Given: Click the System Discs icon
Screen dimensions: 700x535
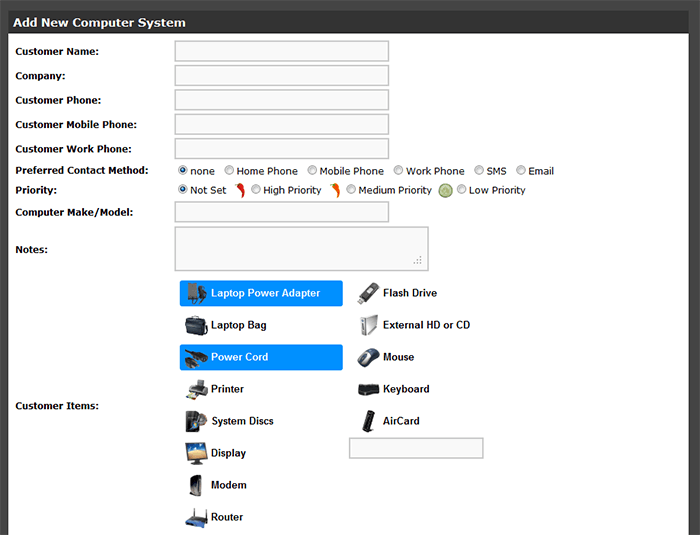Looking at the screenshot, I should (196, 421).
